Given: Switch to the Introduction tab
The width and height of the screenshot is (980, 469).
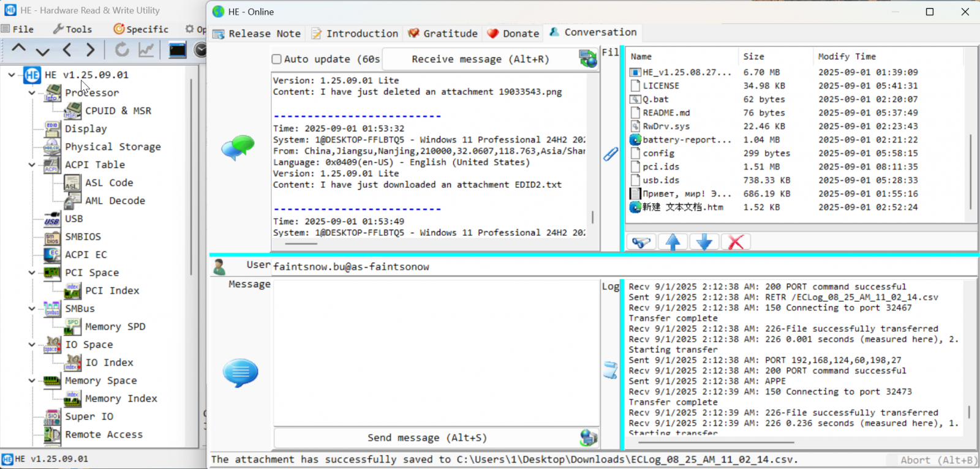Looking at the screenshot, I should (355, 34).
